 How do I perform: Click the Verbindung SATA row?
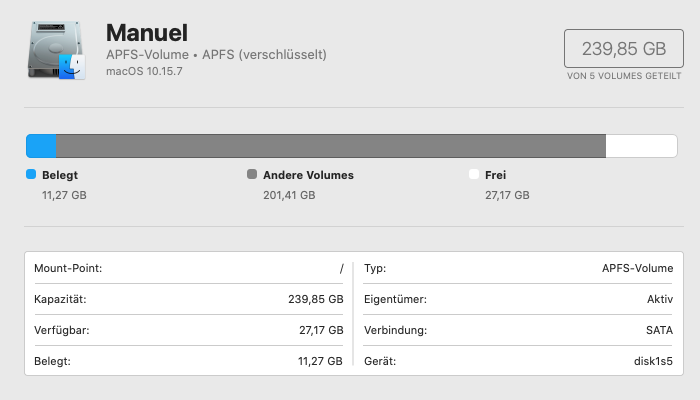coord(518,329)
